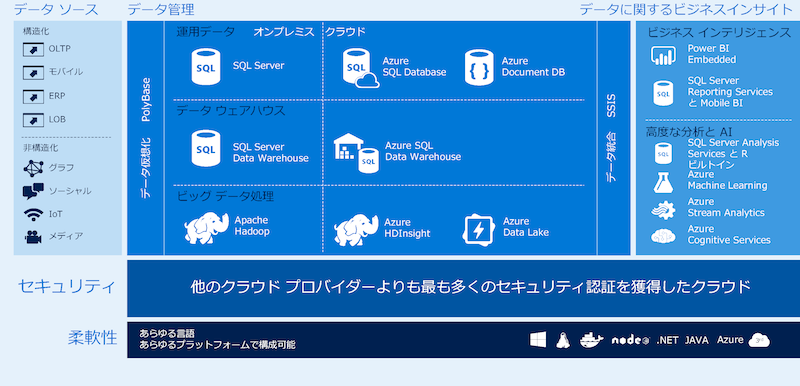800x386 pixels.
Task: Click the OLTP source icon
Action: (33, 50)
